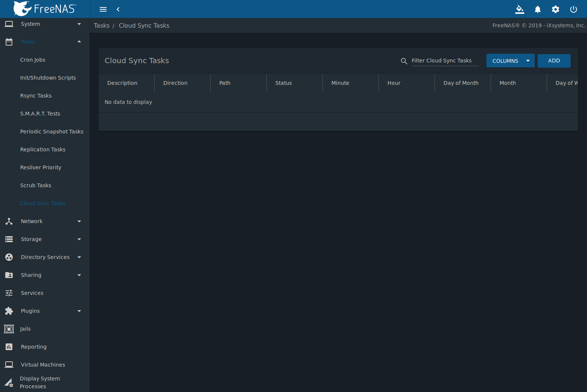Screen dimensions: 587x392
Task: Sort by the Direction column header
Action: 175,83
